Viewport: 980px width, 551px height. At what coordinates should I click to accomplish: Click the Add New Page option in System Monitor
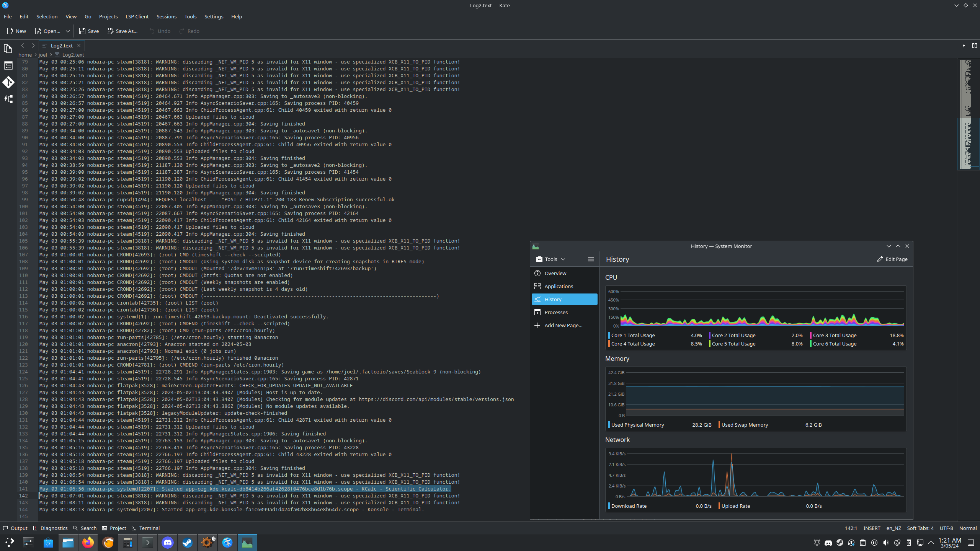coord(563,325)
